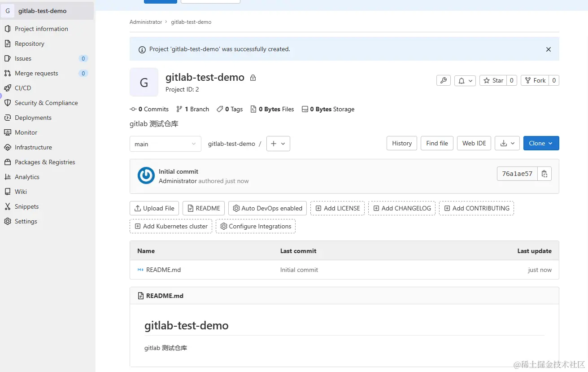Click the Infrastructure sidebar icon
The width and height of the screenshot is (588, 372).
click(7, 147)
